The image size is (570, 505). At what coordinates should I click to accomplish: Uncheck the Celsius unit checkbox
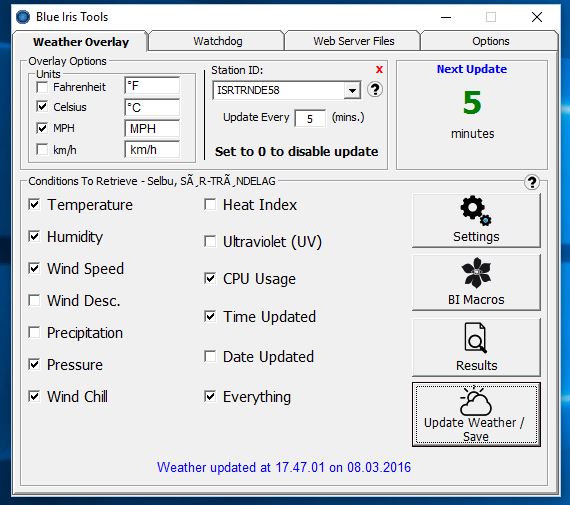coord(42,107)
